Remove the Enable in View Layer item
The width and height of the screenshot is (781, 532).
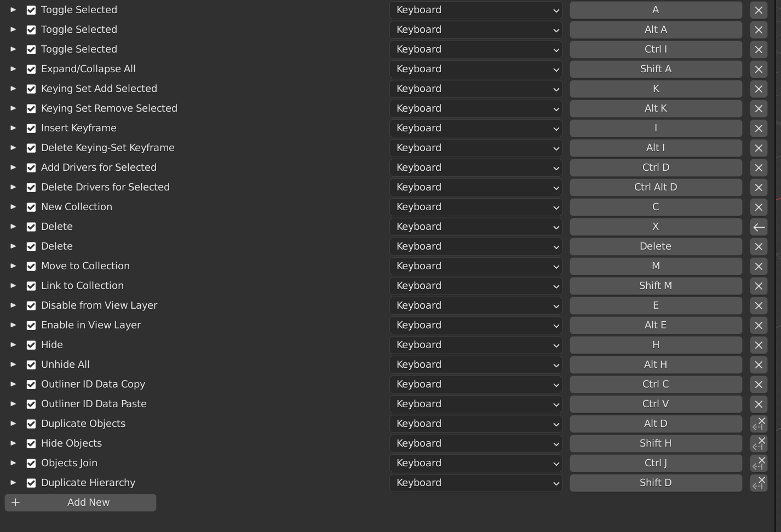point(759,325)
